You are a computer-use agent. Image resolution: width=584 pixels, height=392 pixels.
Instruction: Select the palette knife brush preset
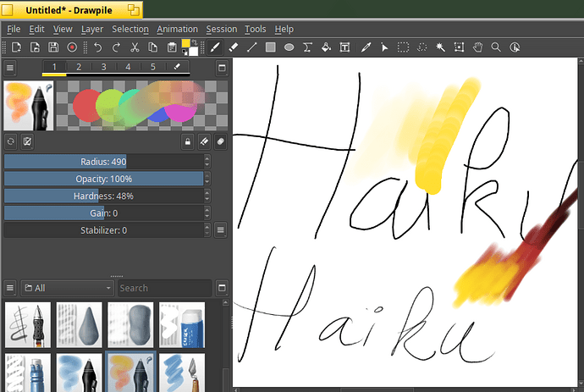[x=182, y=373]
